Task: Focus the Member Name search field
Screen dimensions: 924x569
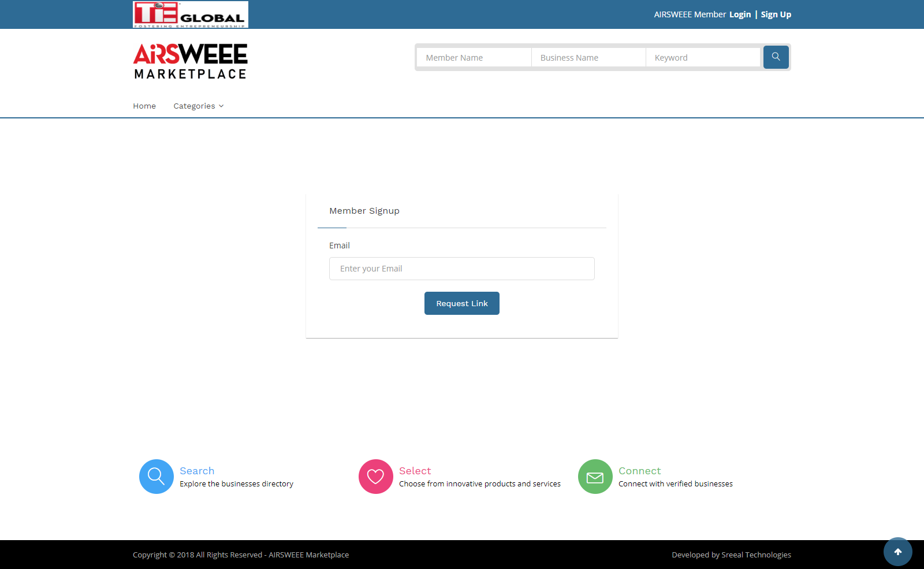Action: (474, 57)
